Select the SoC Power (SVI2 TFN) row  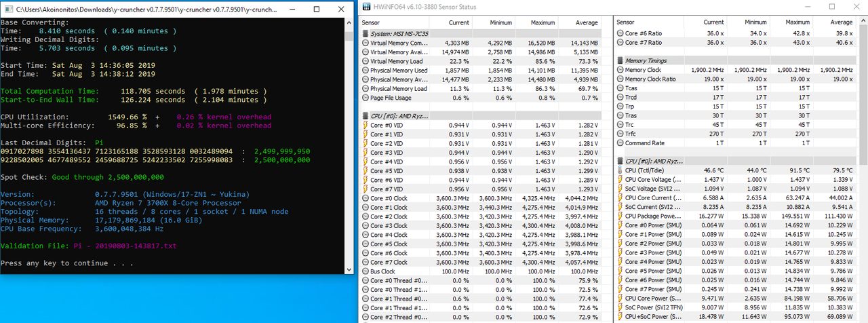[736, 308]
